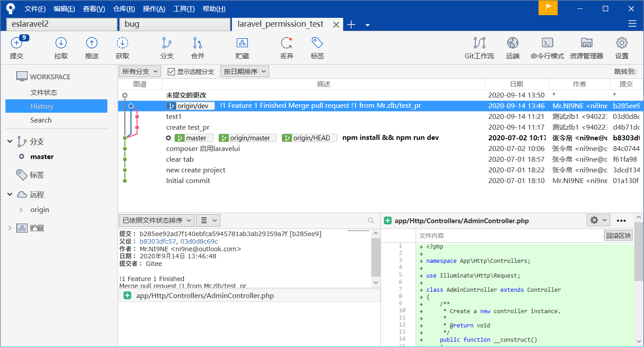Screen dimensions: 644x347
Task: Select the Initial commit row
Action: [x=188, y=181]
